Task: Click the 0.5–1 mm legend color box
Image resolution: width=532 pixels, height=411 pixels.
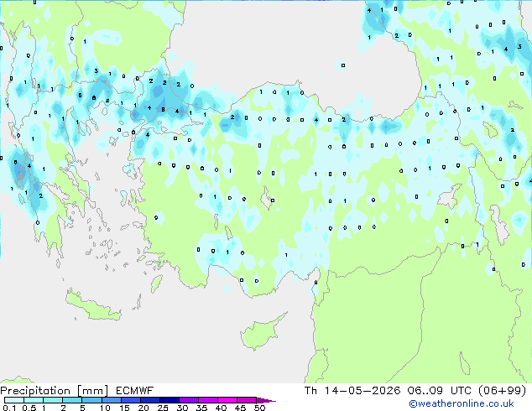Action: coord(34,400)
